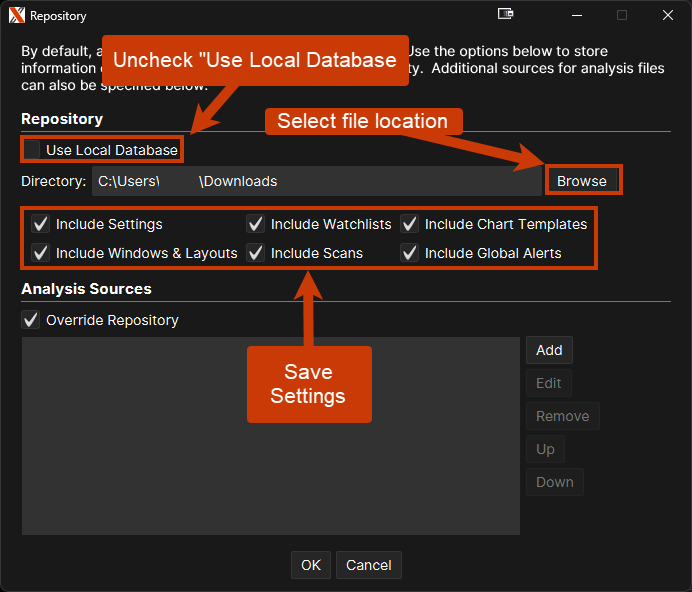Click the window docking icon in title bar
Screen dimensions: 692x592
[x=506, y=15]
